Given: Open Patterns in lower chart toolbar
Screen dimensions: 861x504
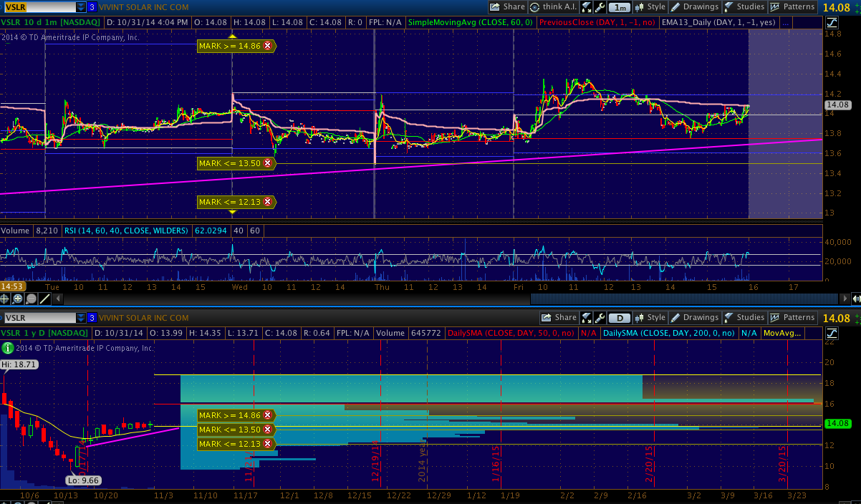Looking at the screenshot, I should pyautogui.click(x=792, y=318).
